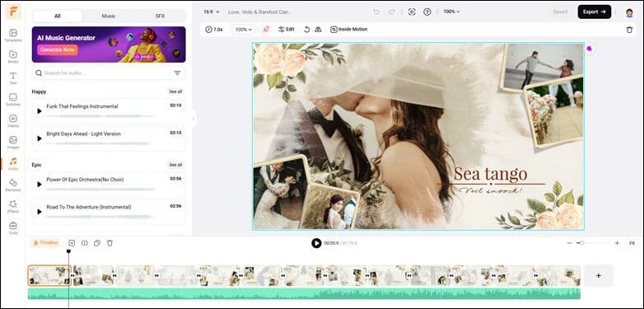Screen dimensions: 644x309
Task: Click the add scene plus tile
Action: point(599,275)
